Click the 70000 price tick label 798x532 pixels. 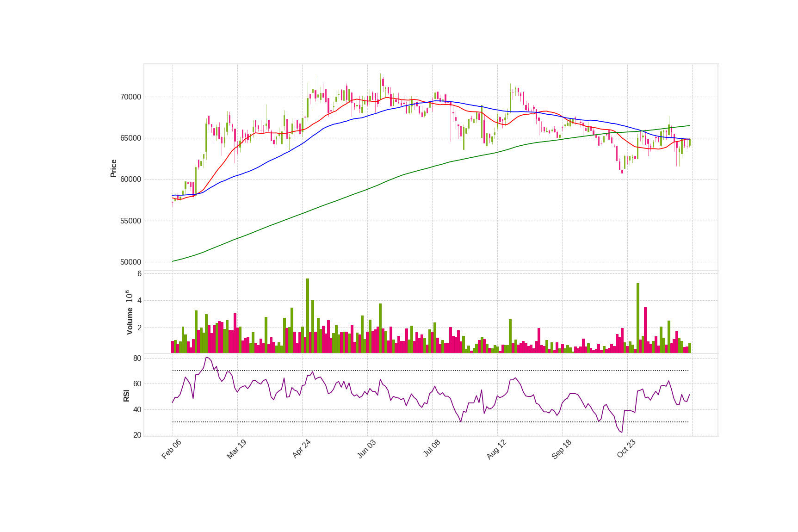click(130, 97)
